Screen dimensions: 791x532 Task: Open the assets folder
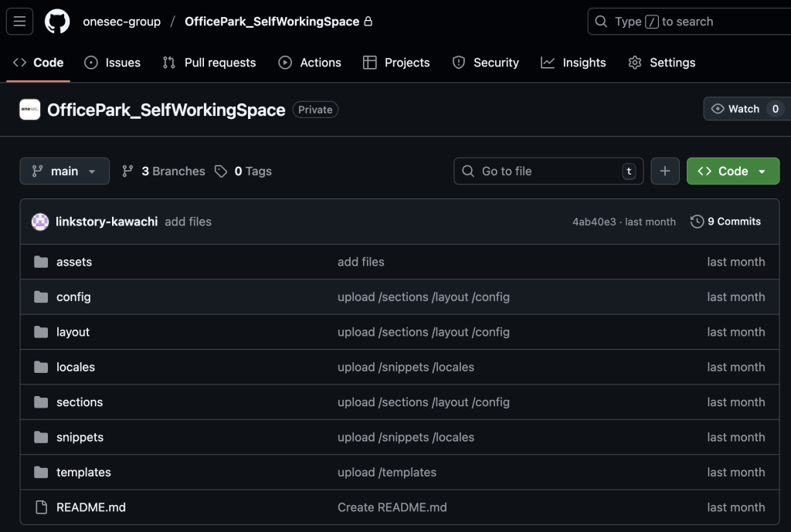[74, 263]
